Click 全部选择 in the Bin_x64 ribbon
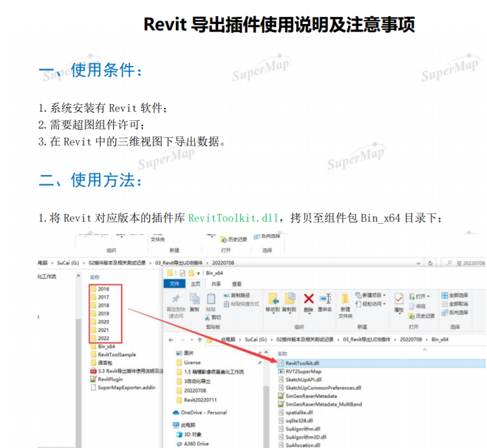This screenshot has height=448, width=487. [x=455, y=295]
